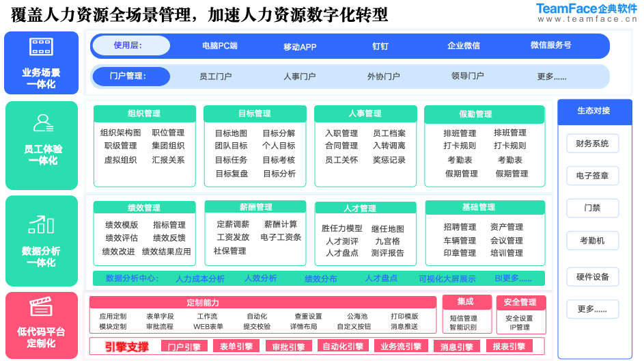Click 虚拟组织 under 组织管理
644x361 pixels.
120,160
